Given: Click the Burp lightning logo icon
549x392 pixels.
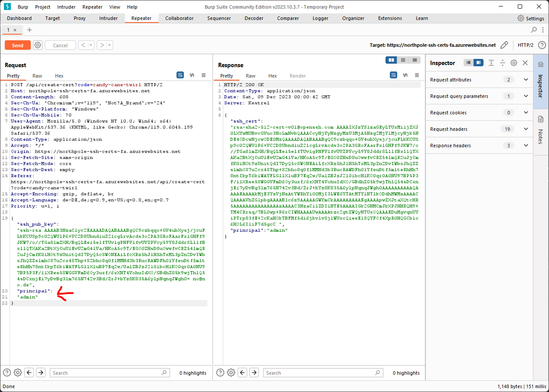Looking at the screenshot, I should [x=7, y=7].
